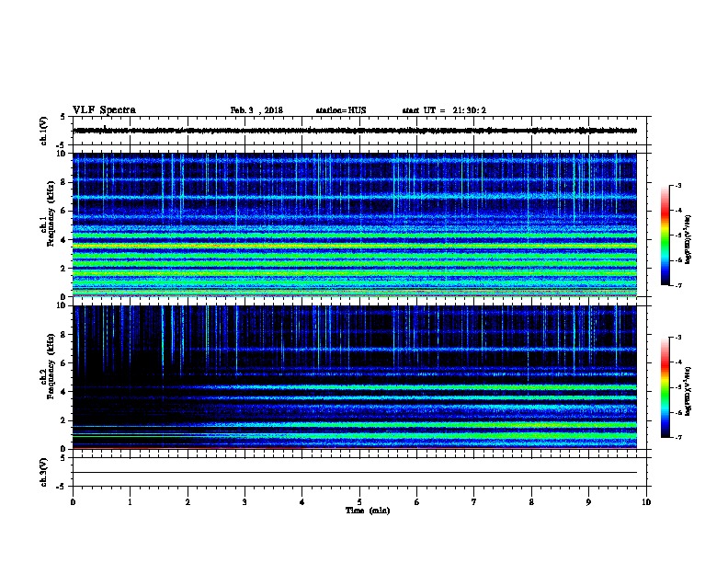This screenshot has height=563, width=728.
Task: Click time-axis tick label "8"
Action: pyautogui.click(x=531, y=502)
